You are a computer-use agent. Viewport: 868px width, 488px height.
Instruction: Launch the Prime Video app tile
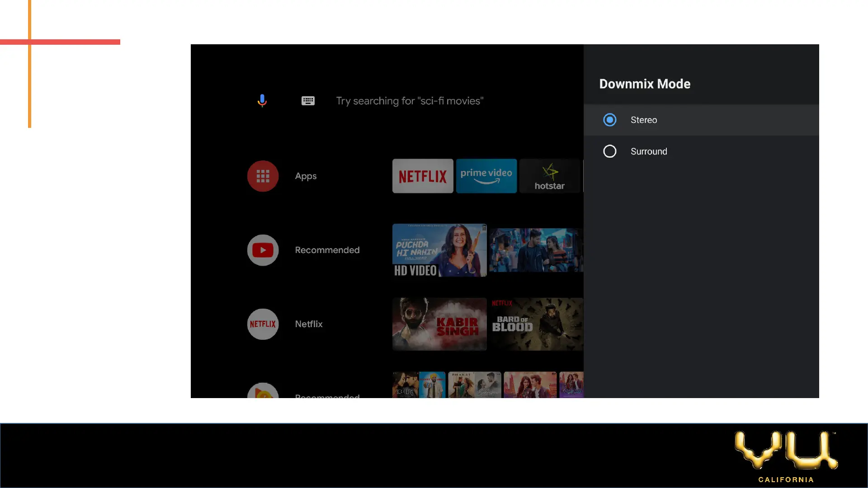[x=486, y=176]
